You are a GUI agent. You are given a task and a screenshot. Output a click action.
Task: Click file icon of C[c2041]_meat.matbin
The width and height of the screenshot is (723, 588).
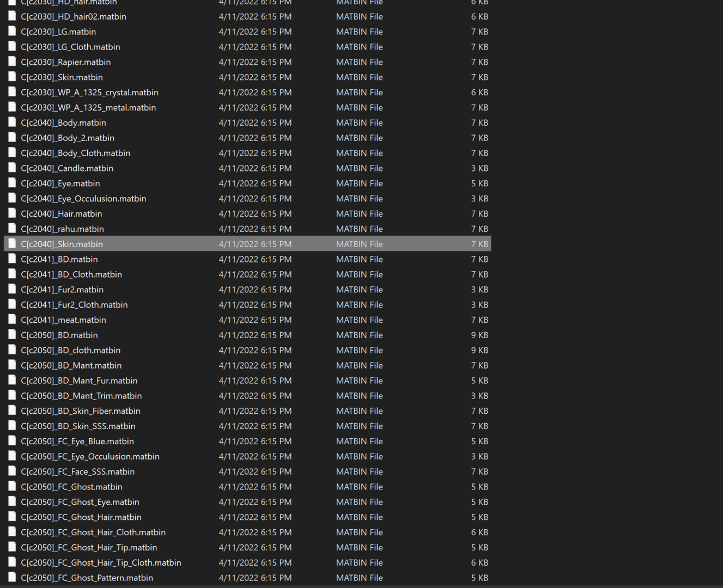click(x=12, y=320)
